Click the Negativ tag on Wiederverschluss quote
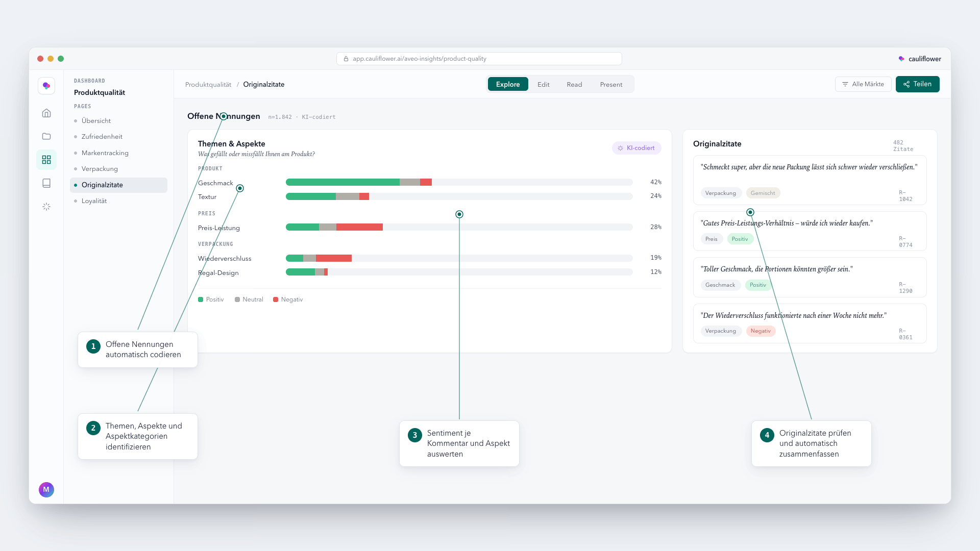Viewport: 980px width, 551px height. [761, 331]
